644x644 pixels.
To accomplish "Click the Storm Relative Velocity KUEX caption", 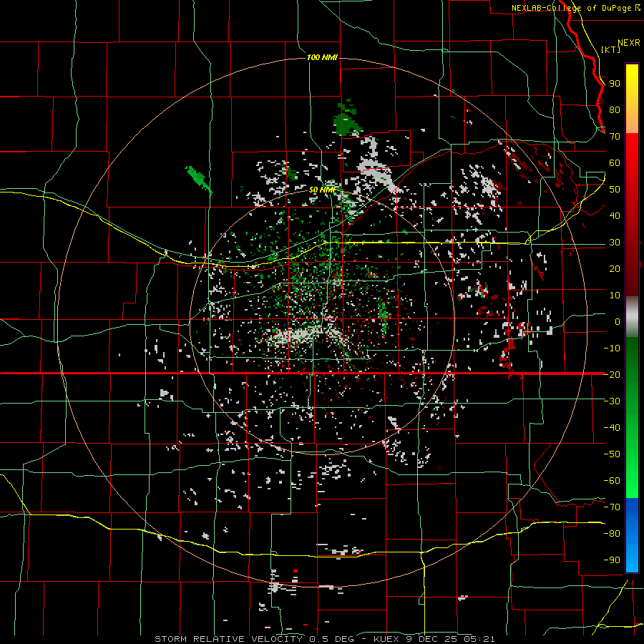I will [x=324, y=639].
